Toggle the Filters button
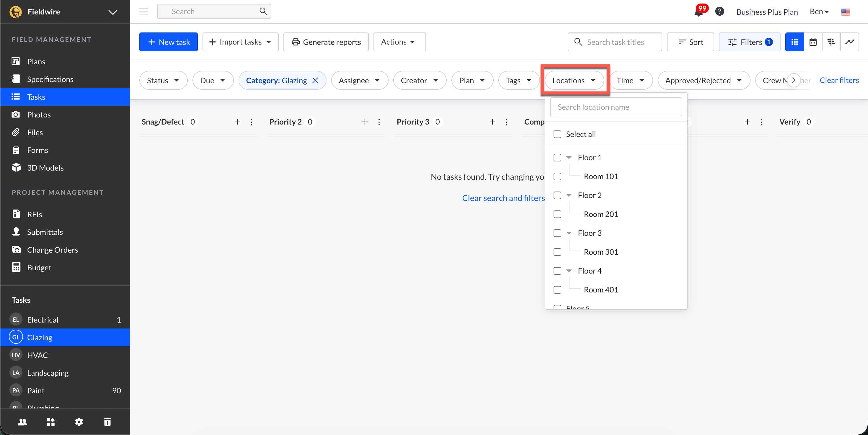 (749, 42)
